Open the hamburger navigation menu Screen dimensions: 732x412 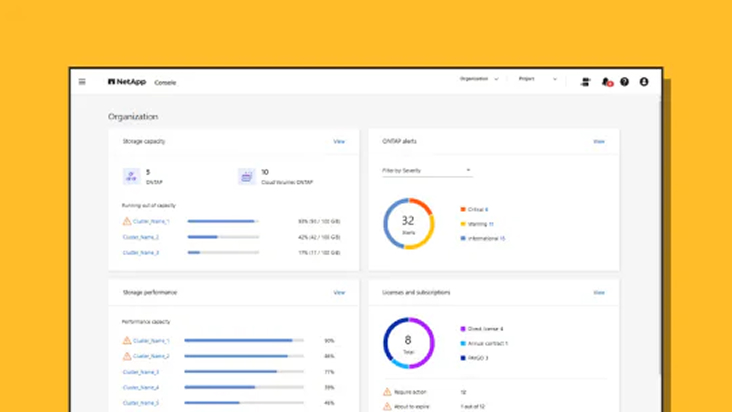click(x=82, y=82)
